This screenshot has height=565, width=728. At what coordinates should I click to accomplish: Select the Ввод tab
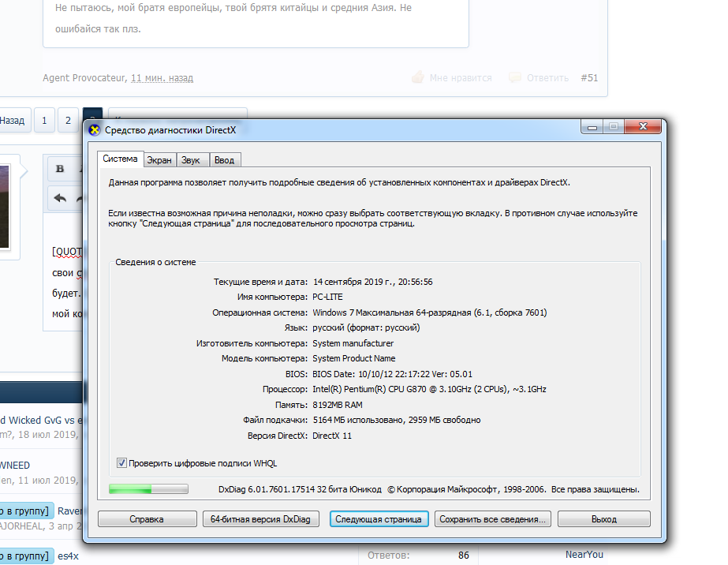[x=224, y=160]
